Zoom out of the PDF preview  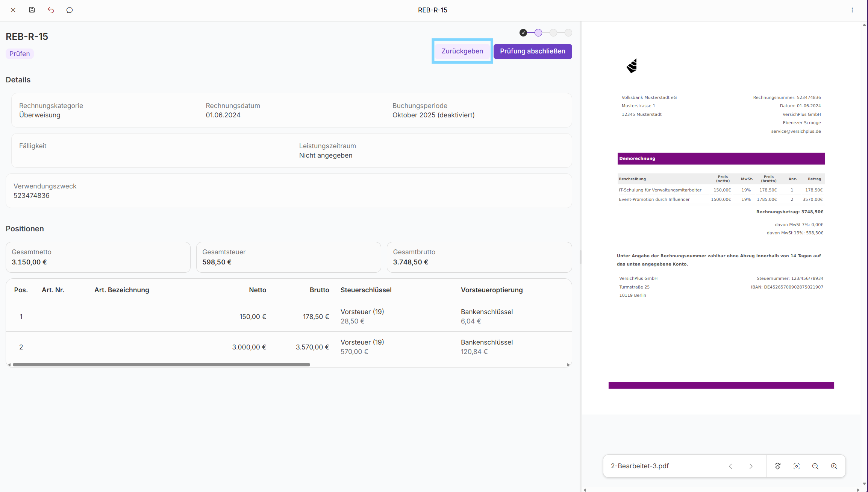pyautogui.click(x=815, y=466)
